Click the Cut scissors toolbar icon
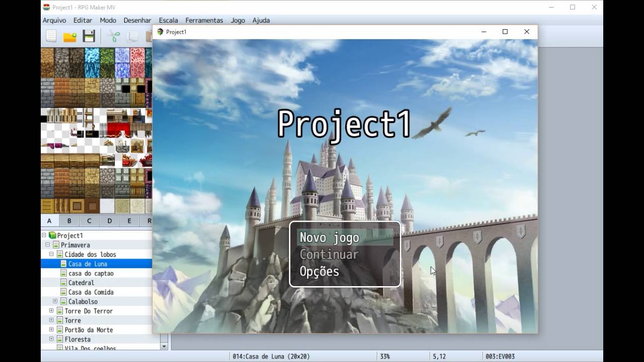 coord(114,36)
